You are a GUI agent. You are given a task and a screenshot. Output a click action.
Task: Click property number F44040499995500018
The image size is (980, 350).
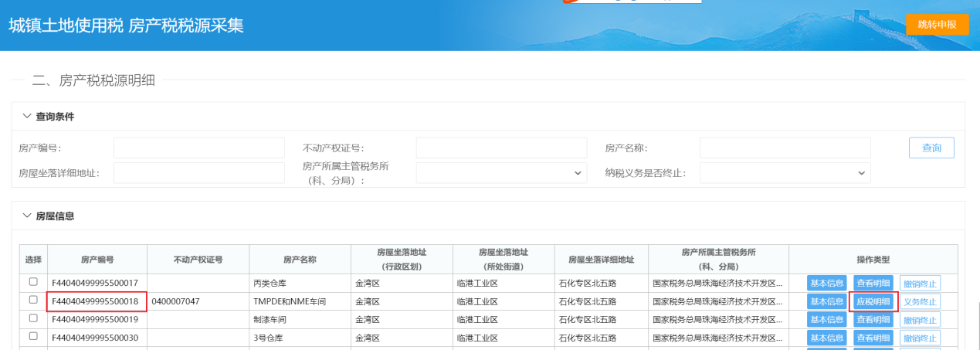[96, 301]
